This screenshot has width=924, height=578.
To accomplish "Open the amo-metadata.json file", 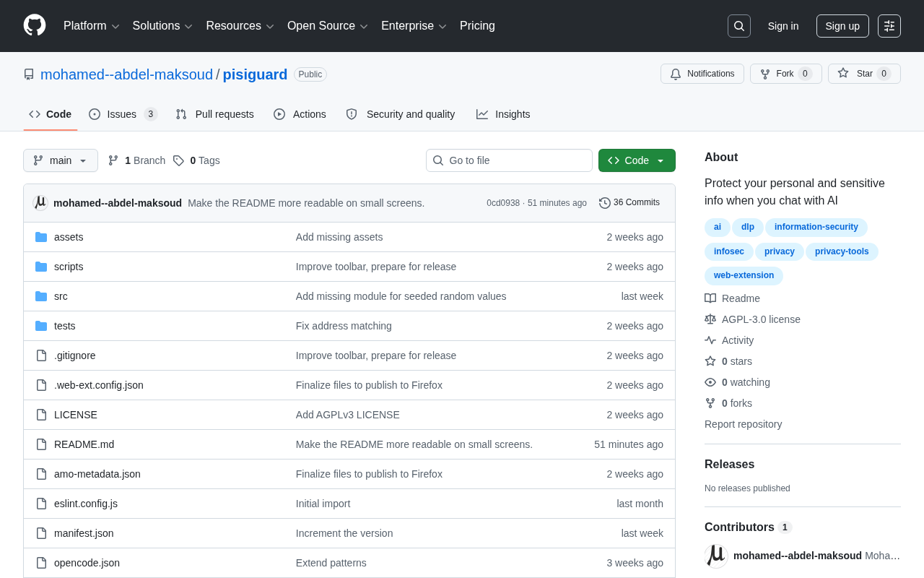I will click(x=97, y=474).
